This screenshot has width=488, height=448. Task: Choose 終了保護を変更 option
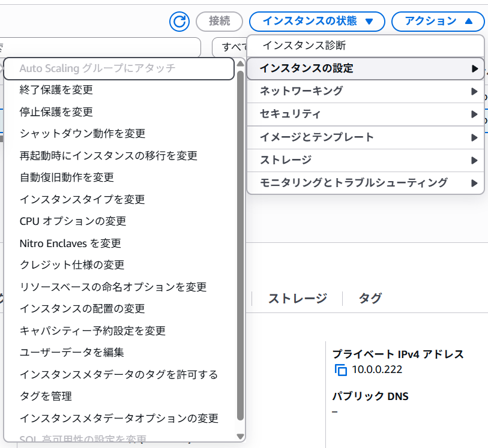56,90
